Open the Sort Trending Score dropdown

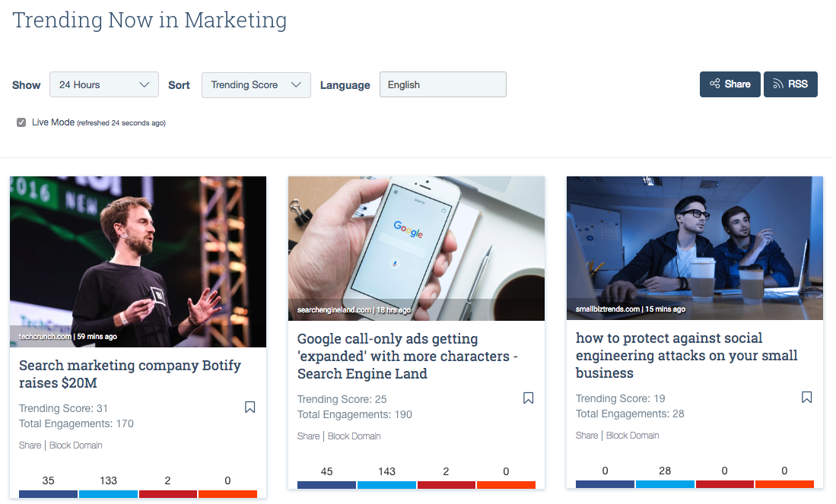click(x=256, y=85)
